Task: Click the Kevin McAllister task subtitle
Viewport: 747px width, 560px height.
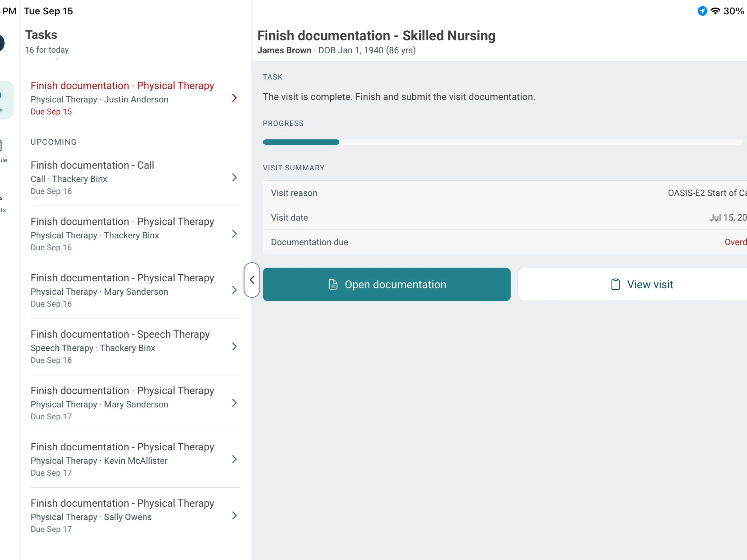Action: pyautogui.click(x=99, y=461)
